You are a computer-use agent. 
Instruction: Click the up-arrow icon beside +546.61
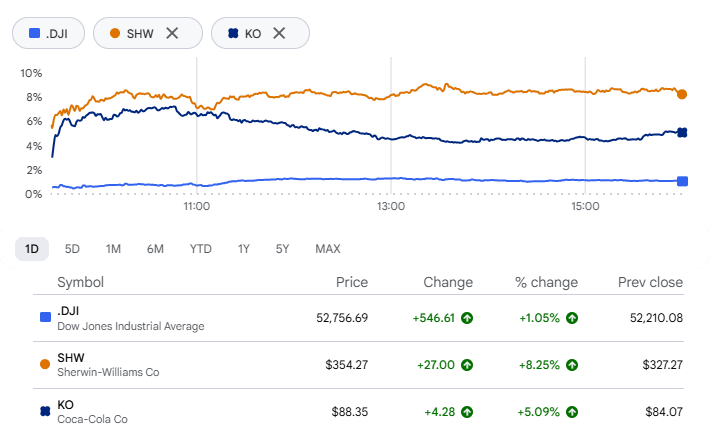coord(467,318)
